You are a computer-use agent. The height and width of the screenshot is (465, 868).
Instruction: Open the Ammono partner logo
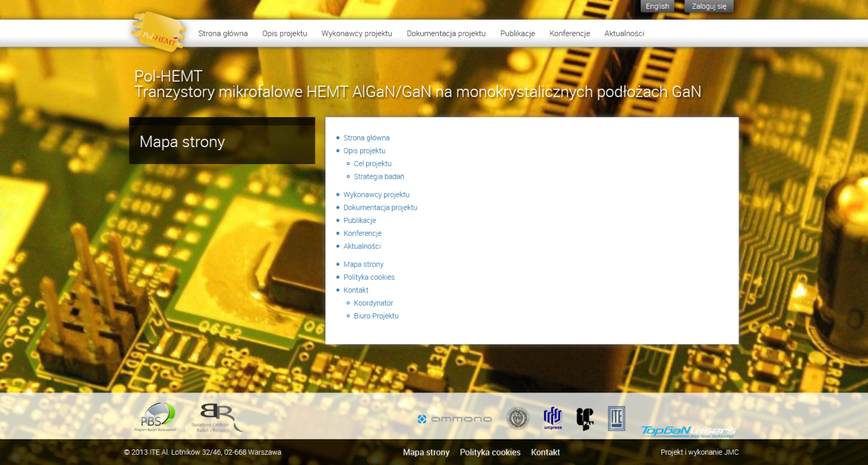(454, 419)
